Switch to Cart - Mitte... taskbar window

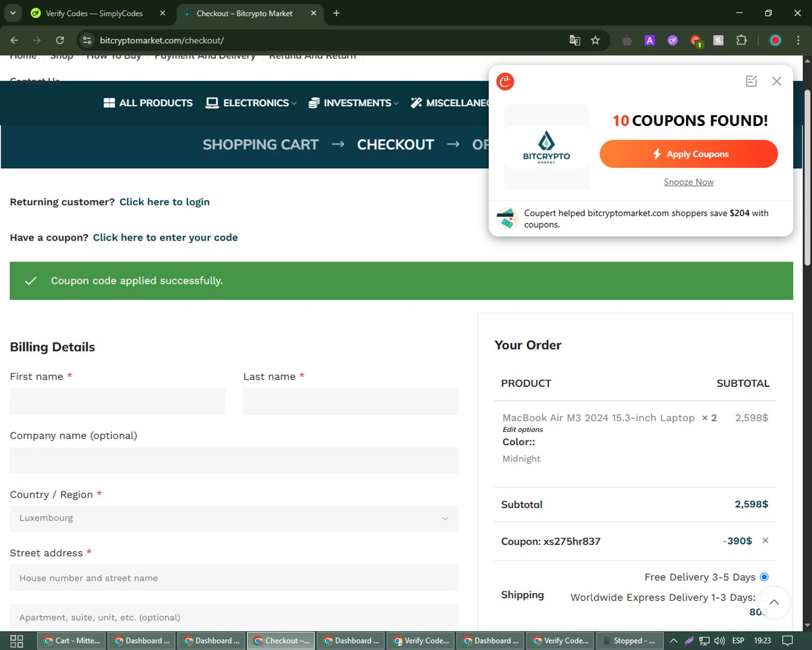[71, 641]
